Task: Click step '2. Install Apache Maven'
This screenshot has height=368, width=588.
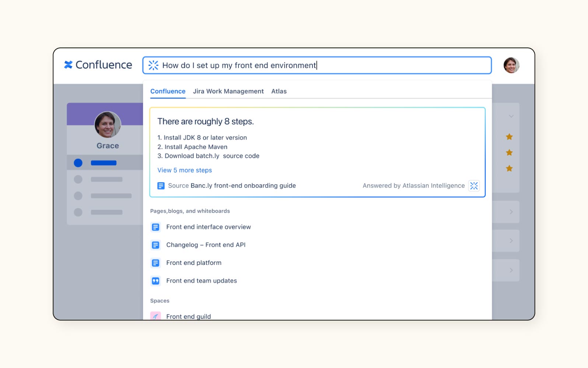Action: 192,147
